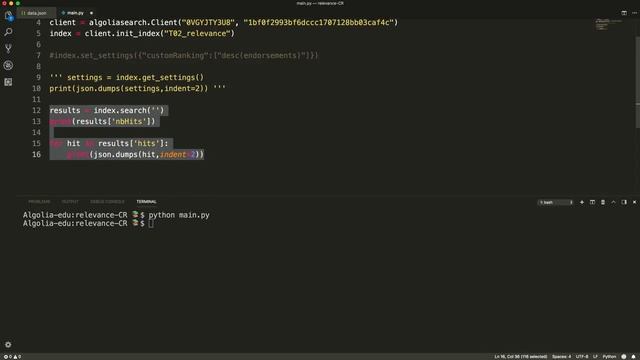Close the terminal panel
The height and width of the screenshot is (360, 640).
pyautogui.click(x=634, y=202)
